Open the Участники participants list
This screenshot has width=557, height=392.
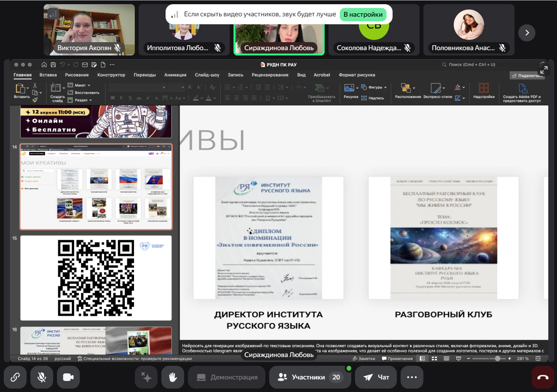(x=310, y=377)
